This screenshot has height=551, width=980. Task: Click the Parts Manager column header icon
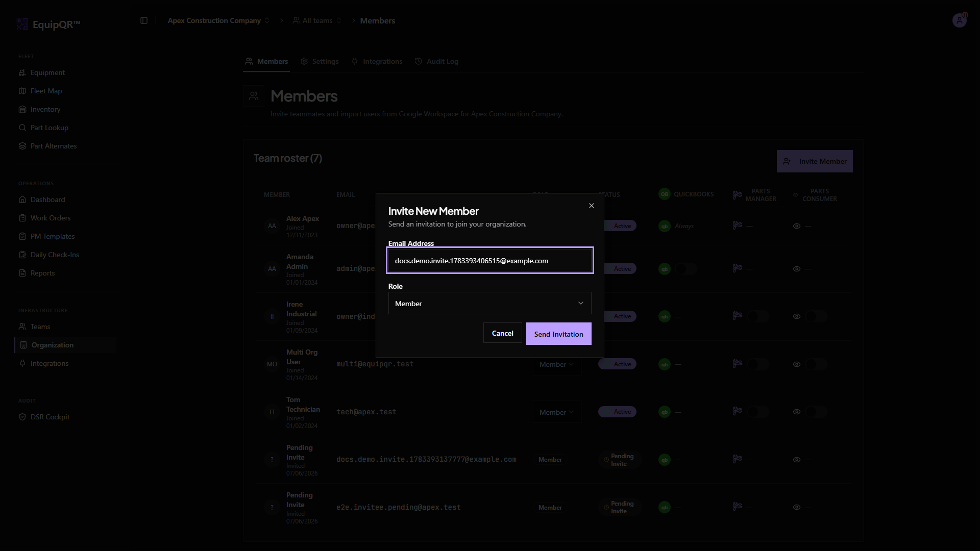[x=738, y=195]
